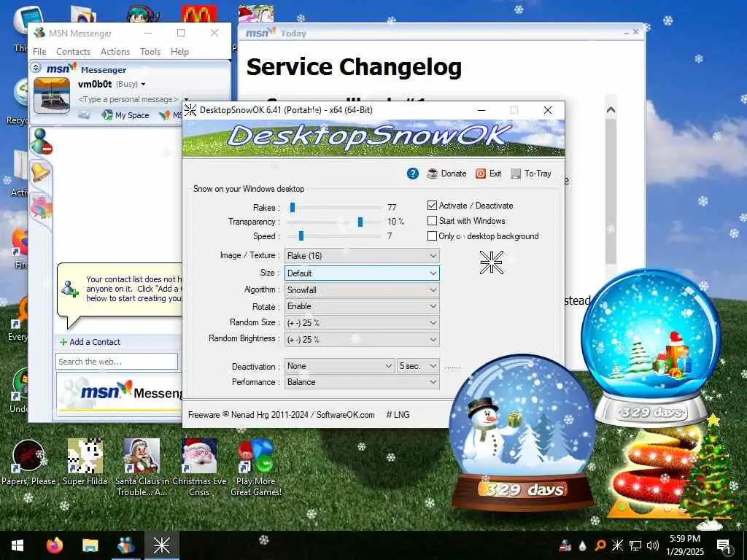Open Santa Claus in Trouble desktop shortcut
Screen dimensions: 747x560
coord(142,467)
